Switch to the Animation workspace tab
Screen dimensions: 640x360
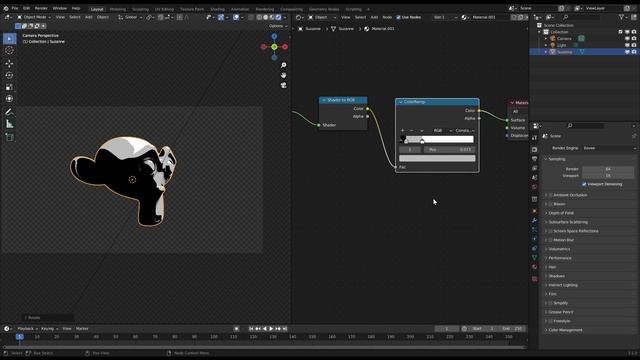pyautogui.click(x=240, y=9)
